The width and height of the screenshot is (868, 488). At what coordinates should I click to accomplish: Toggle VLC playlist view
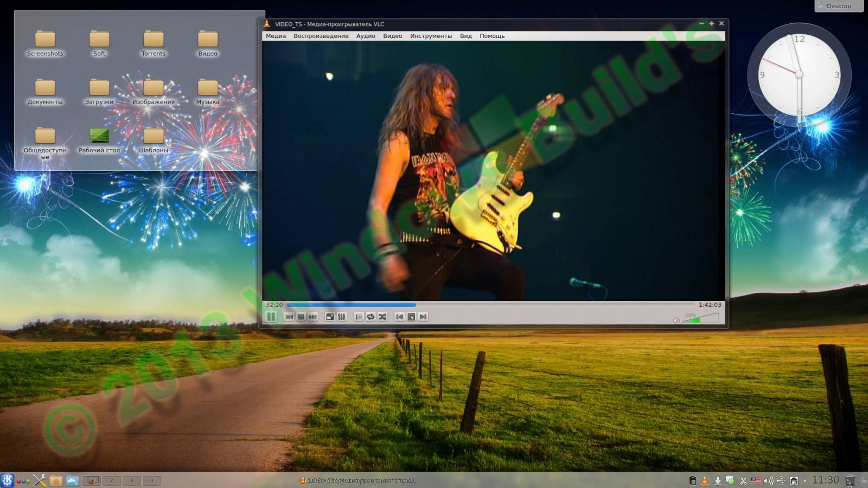pyautogui.click(x=359, y=317)
